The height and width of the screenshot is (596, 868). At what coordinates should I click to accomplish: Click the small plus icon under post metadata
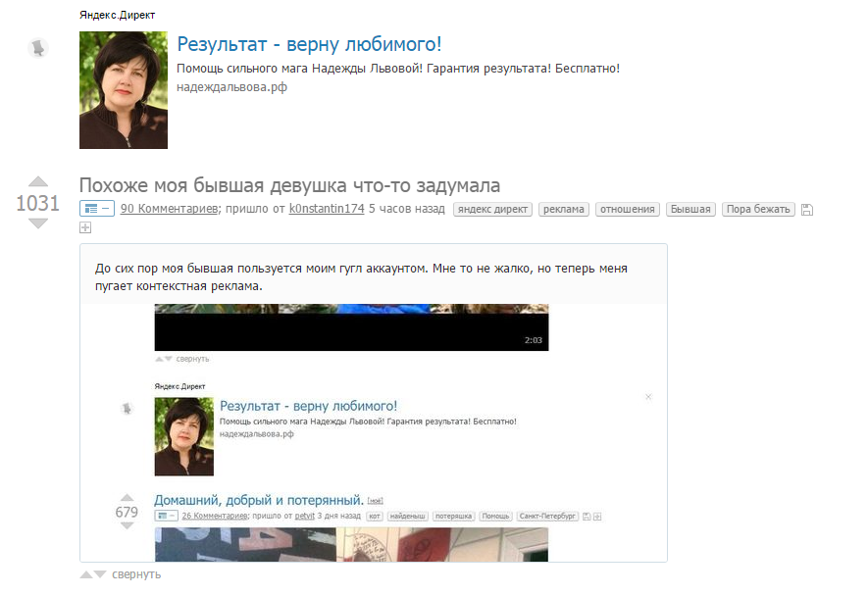tap(85, 227)
